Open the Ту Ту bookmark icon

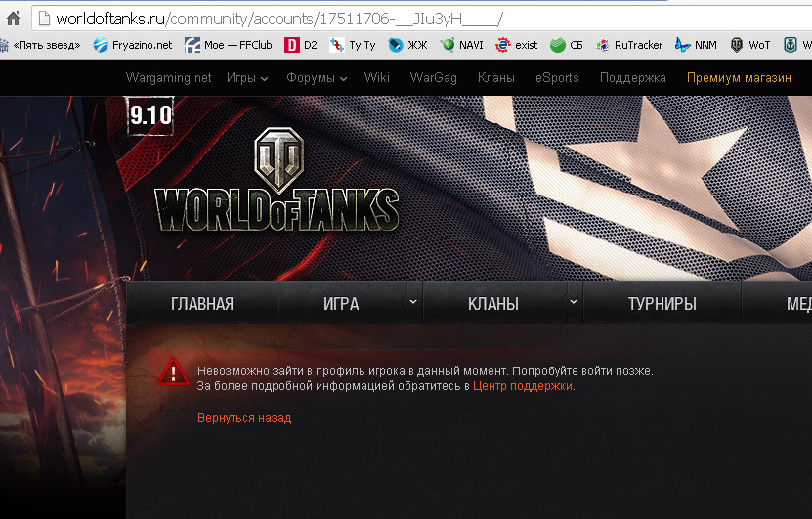point(337,45)
